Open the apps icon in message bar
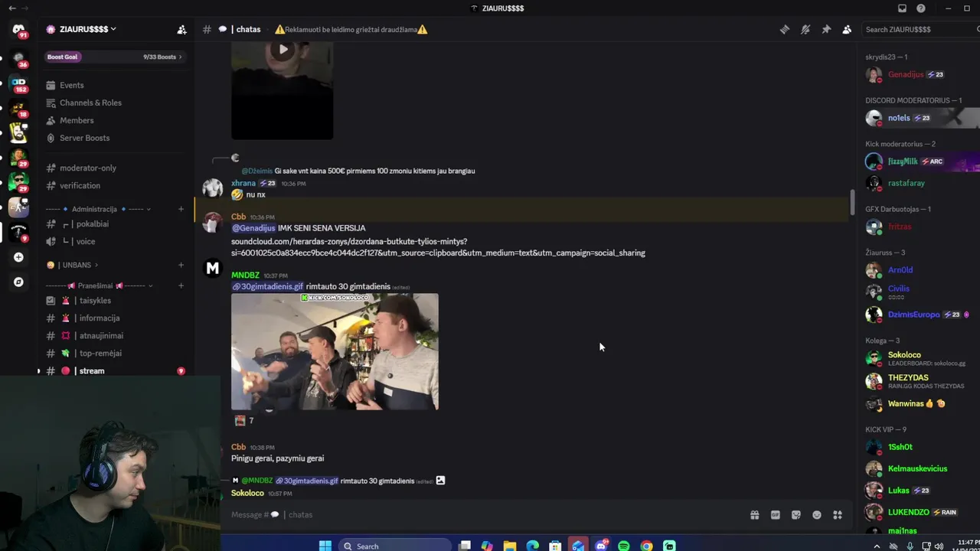980x551 pixels. [837, 515]
